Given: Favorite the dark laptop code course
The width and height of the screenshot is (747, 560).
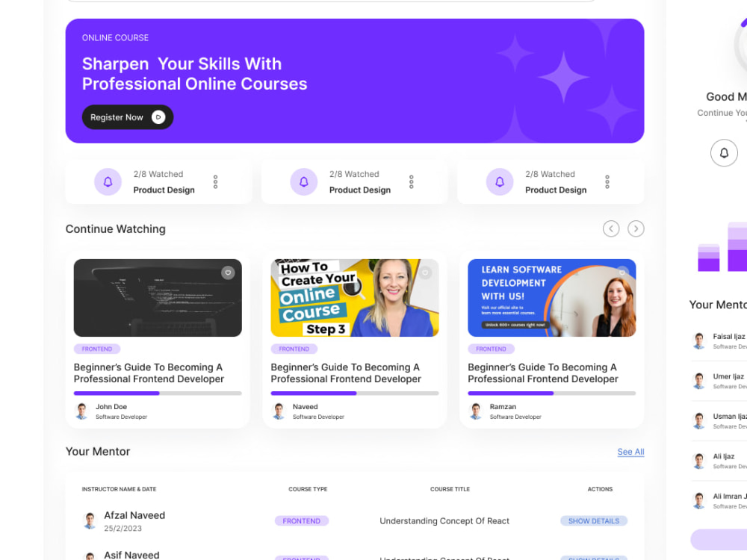Looking at the screenshot, I should click(228, 273).
